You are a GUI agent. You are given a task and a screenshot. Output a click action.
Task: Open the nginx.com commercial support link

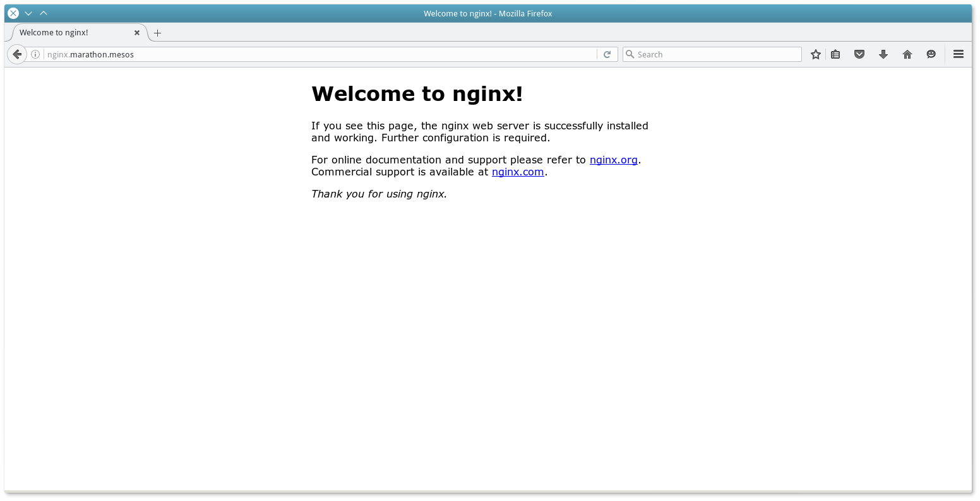[x=518, y=172]
